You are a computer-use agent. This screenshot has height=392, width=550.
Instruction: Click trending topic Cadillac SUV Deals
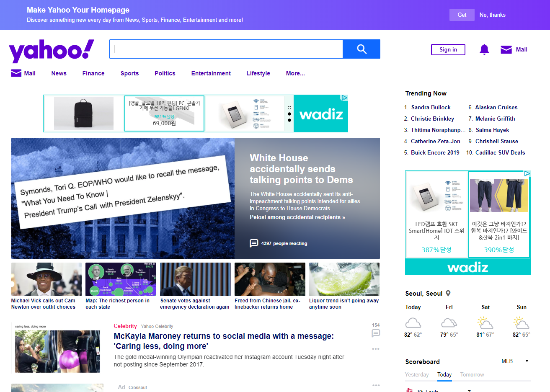(500, 152)
